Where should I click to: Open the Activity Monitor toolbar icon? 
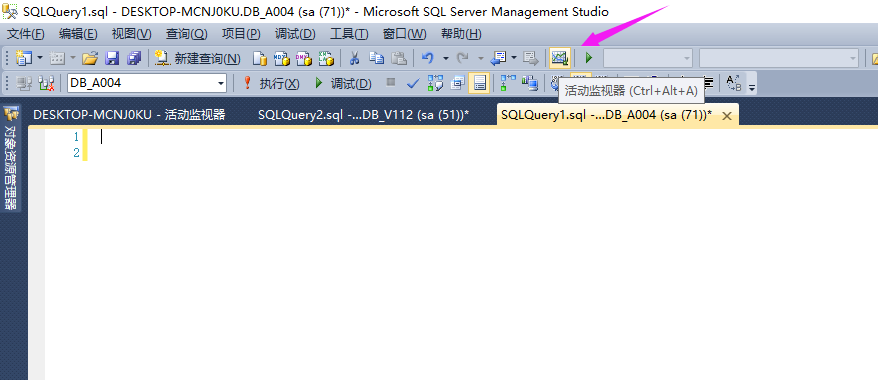click(559, 58)
